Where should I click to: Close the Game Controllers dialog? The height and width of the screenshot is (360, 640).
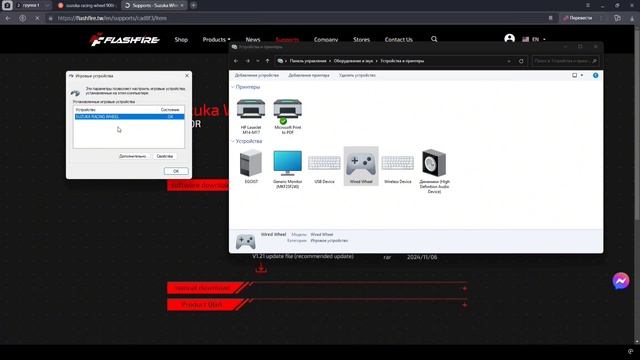pyautogui.click(x=187, y=76)
